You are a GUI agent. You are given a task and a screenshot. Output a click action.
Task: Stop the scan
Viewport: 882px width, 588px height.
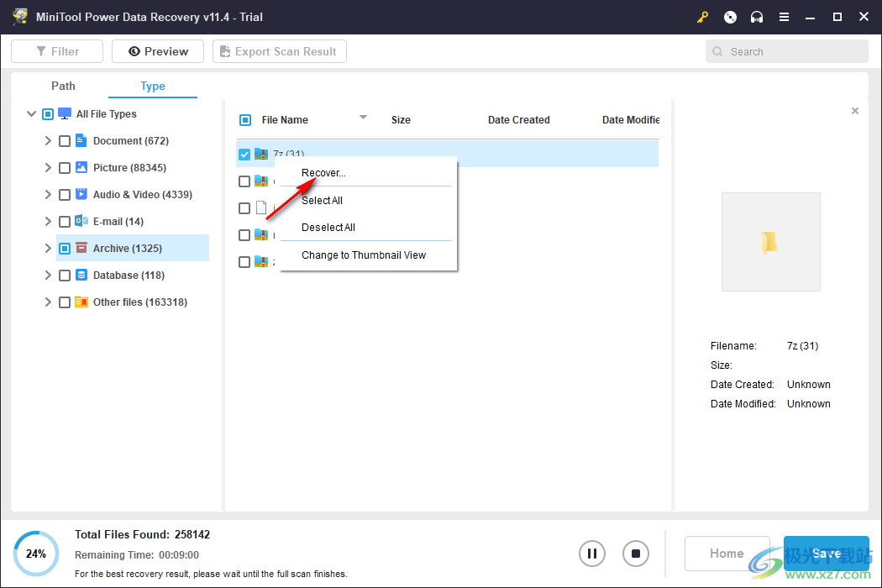tap(636, 554)
